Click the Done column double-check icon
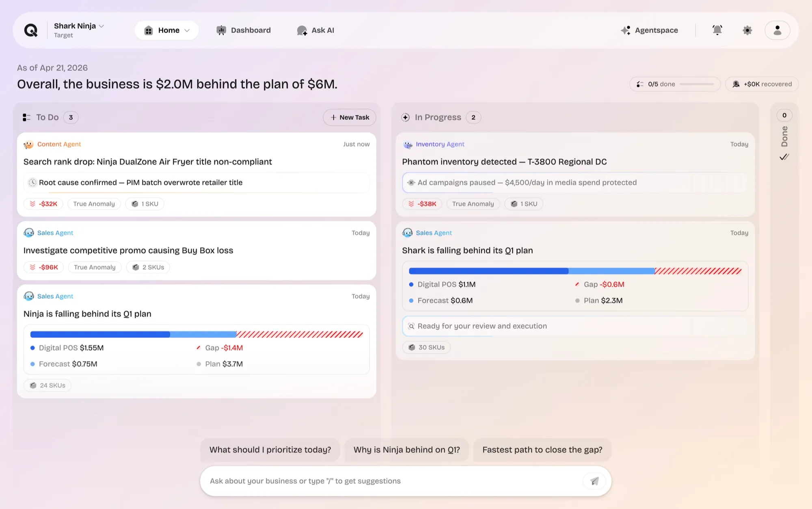 pyautogui.click(x=784, y=157)
